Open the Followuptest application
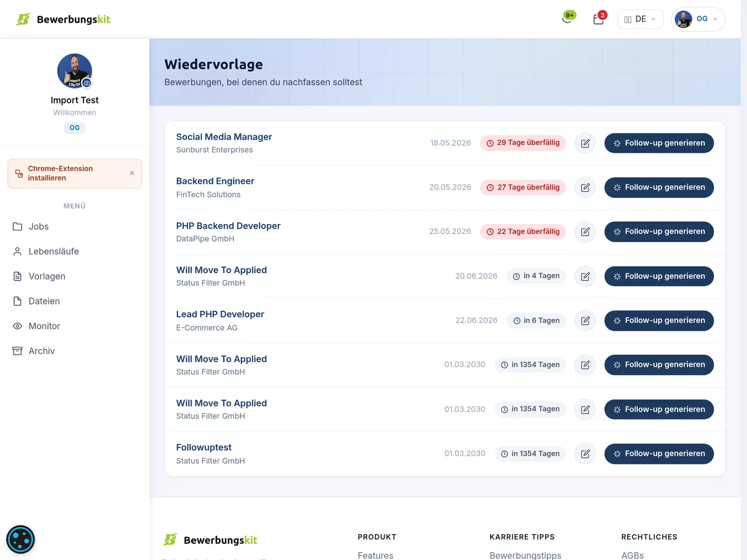The width and height of the screenshot is (747, 560). click(x=204, y=447)
